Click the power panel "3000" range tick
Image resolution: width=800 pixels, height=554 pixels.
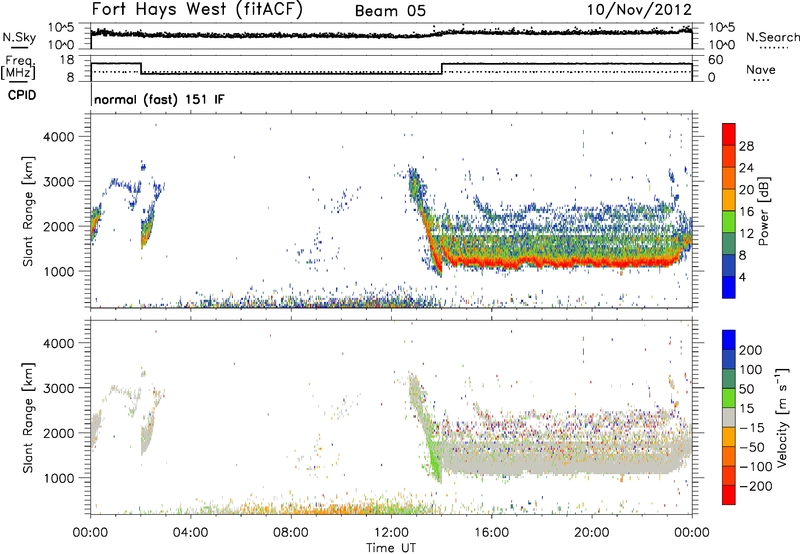click(x=58, y=182)
